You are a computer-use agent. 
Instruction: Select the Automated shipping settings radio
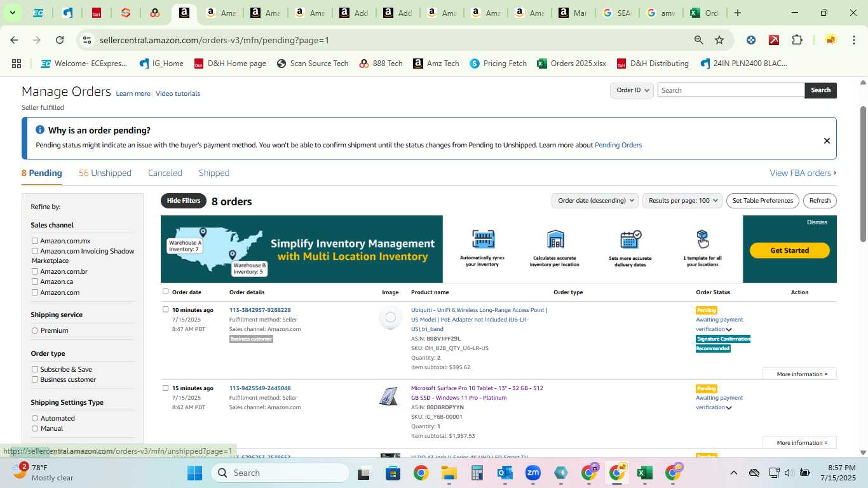(x=35, y=418)
